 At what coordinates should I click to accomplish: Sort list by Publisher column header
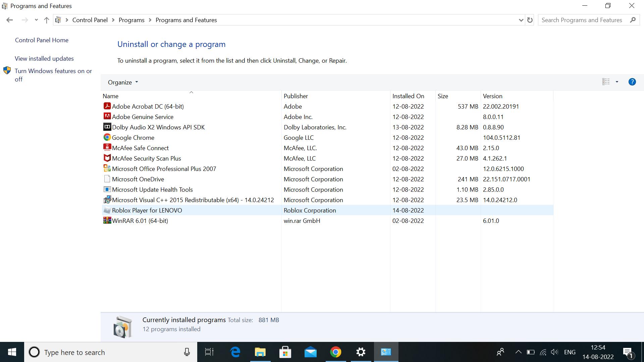point(296,96)
